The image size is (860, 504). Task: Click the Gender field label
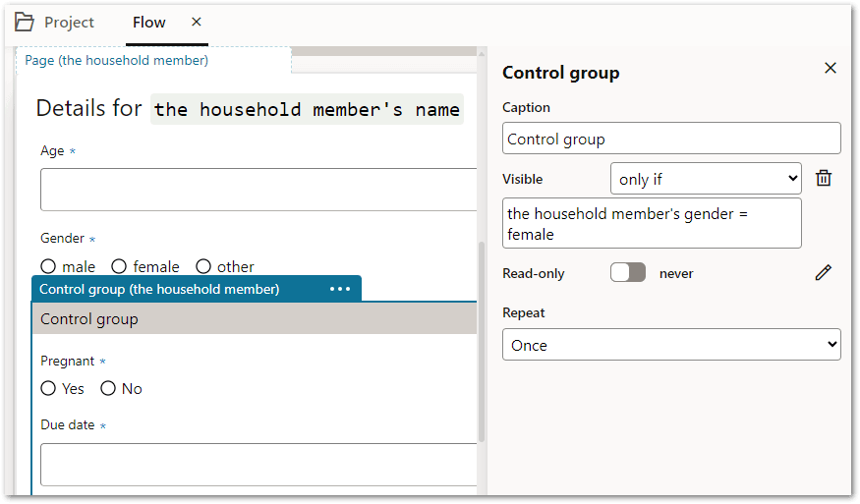coord(63,238)
